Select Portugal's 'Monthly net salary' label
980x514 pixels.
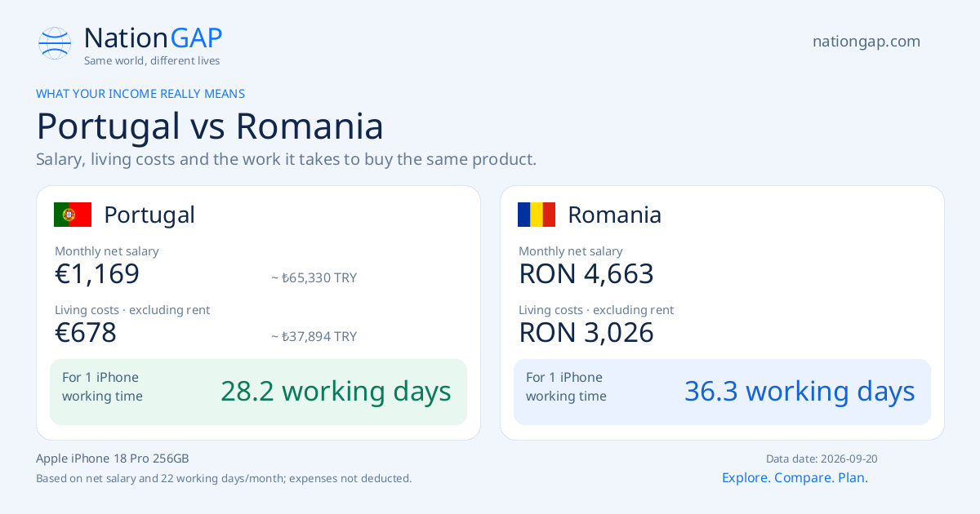coord(107,251)
